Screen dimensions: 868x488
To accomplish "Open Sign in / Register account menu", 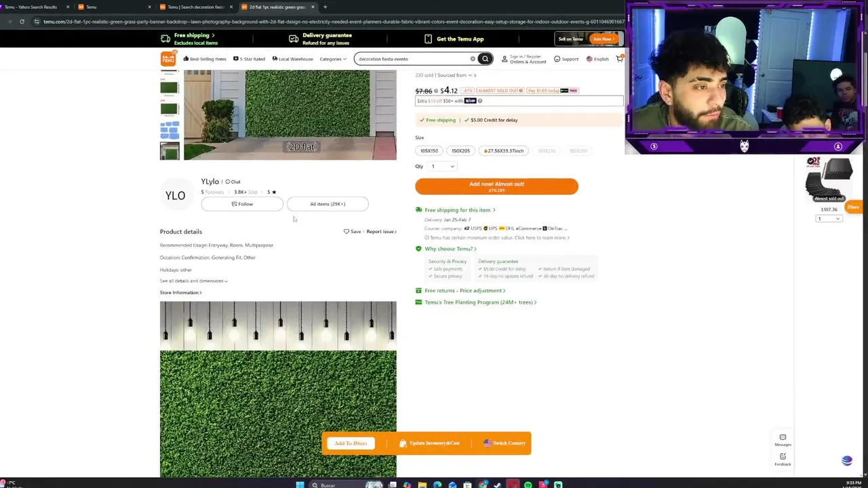I will [524, 59].
